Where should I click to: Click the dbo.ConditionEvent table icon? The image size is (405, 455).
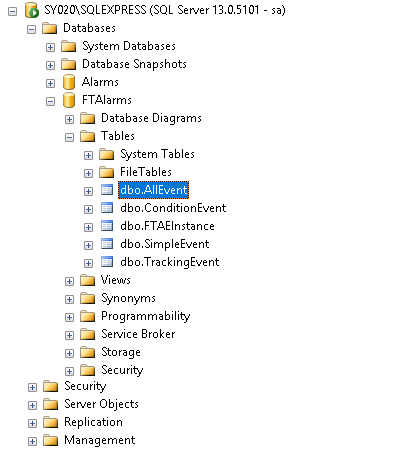coord(107,208)
